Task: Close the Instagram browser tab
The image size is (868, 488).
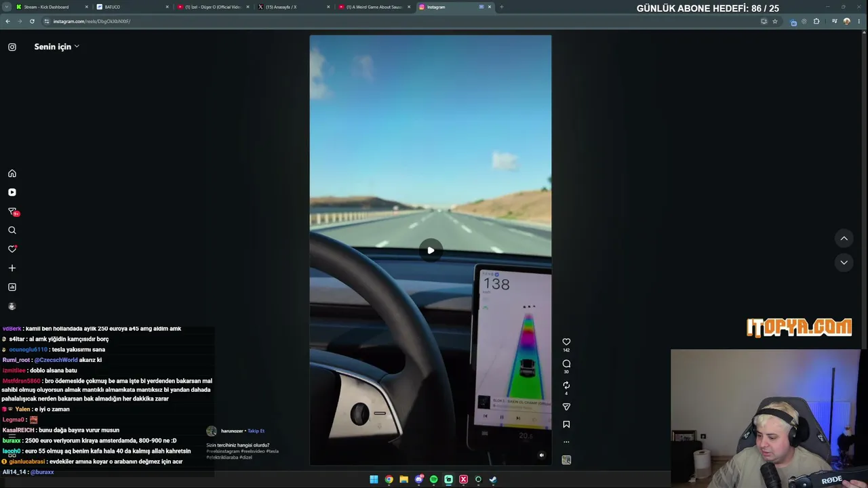Action: click(490, 7)
